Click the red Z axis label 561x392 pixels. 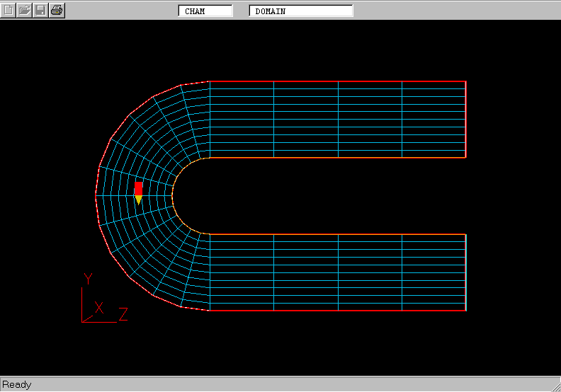pyautogui.click(x=123, y=314)
